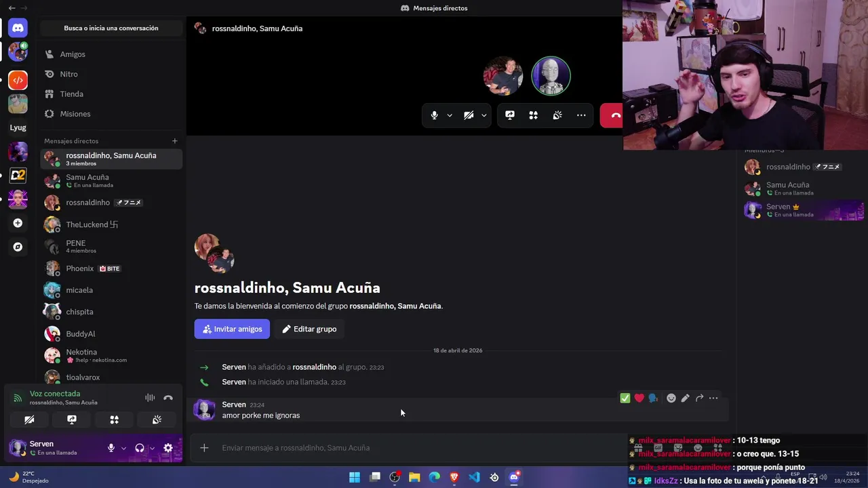Expand input device options arrow

pyautogui.click(x=123, y=448)
